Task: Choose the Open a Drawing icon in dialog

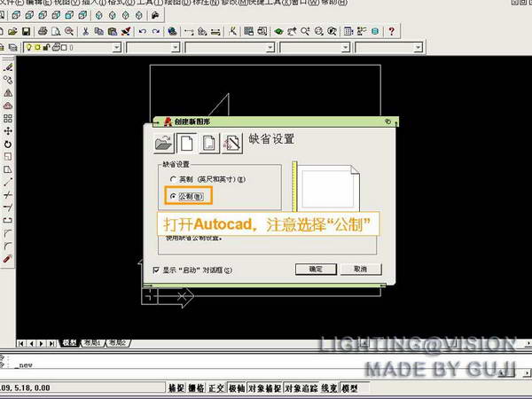Action: (163, 143)
